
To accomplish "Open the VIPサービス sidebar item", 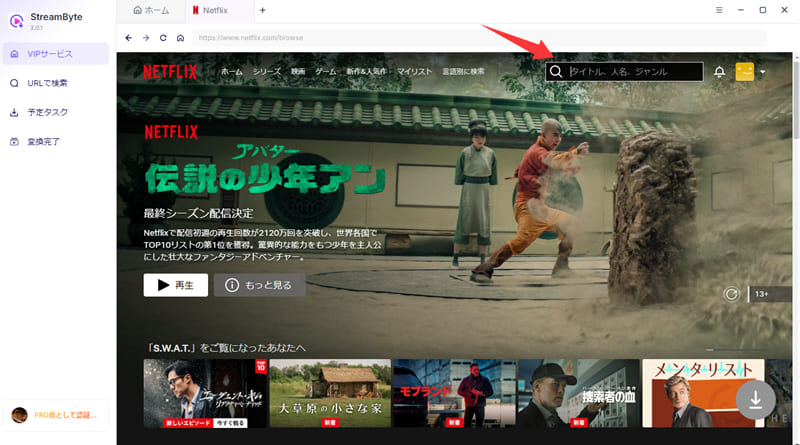I will 56,54.
